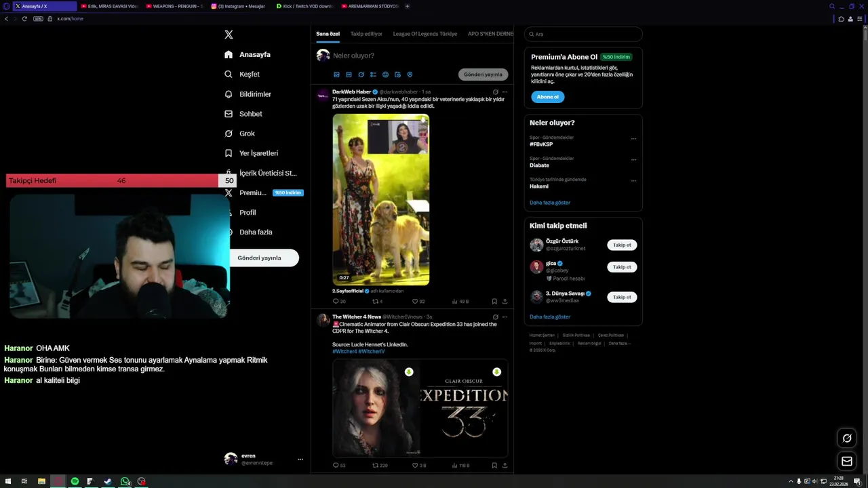
Task: Show more trends via Daha fazla göster
Action: 550,203
